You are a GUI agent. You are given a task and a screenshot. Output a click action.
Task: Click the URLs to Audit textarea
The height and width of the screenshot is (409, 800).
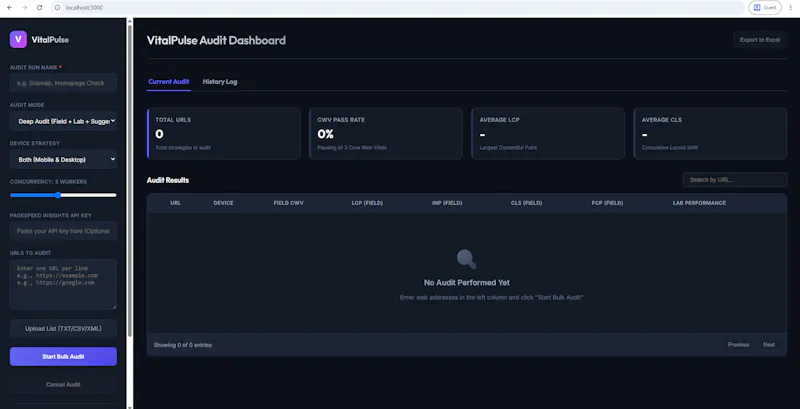[63, 284]
